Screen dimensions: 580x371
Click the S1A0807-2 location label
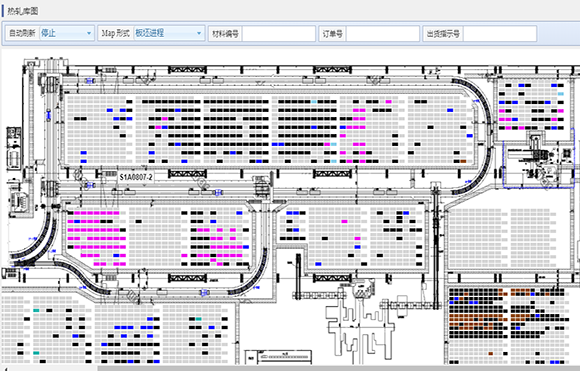tap(136, 178)
